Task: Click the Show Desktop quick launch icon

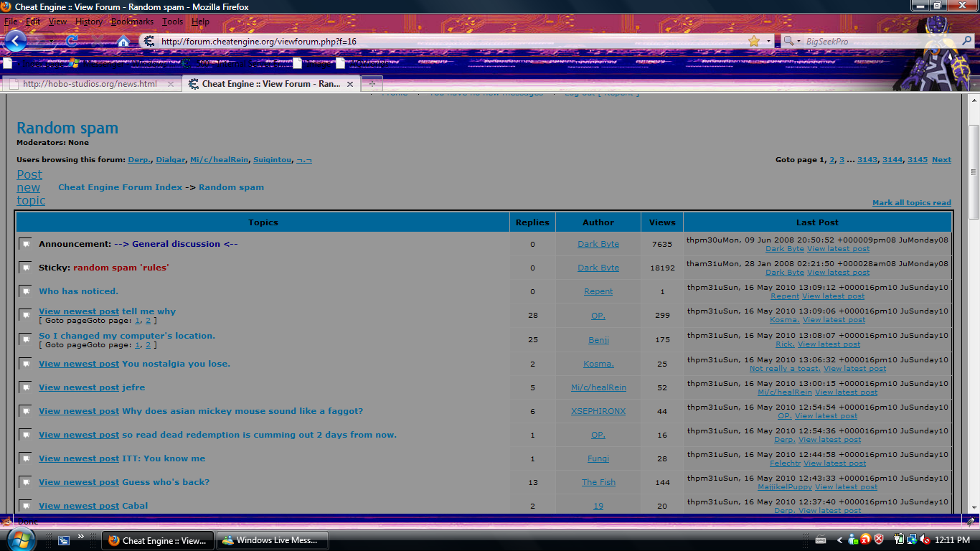Action: click(x=64, y=540)
